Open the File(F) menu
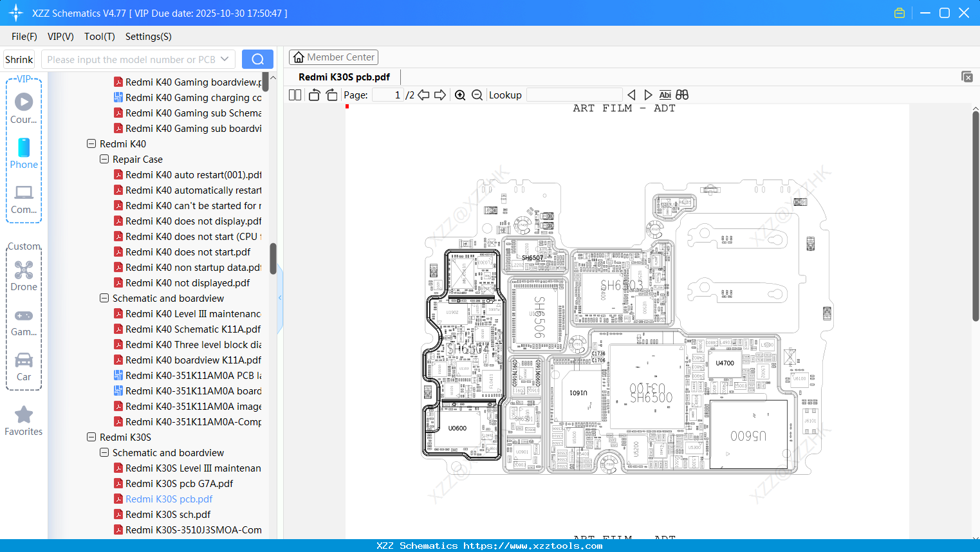Viewport: 980px width, 552px height. click(24, 37)
